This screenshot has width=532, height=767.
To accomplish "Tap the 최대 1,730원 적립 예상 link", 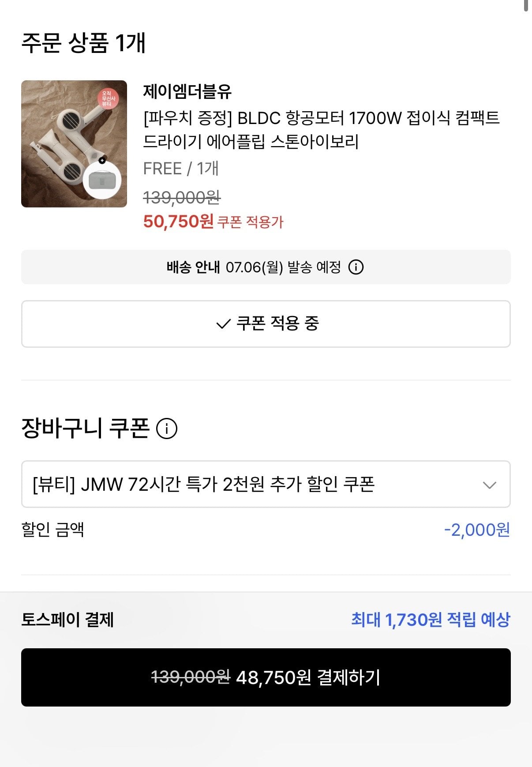I will tap(431, 620).
